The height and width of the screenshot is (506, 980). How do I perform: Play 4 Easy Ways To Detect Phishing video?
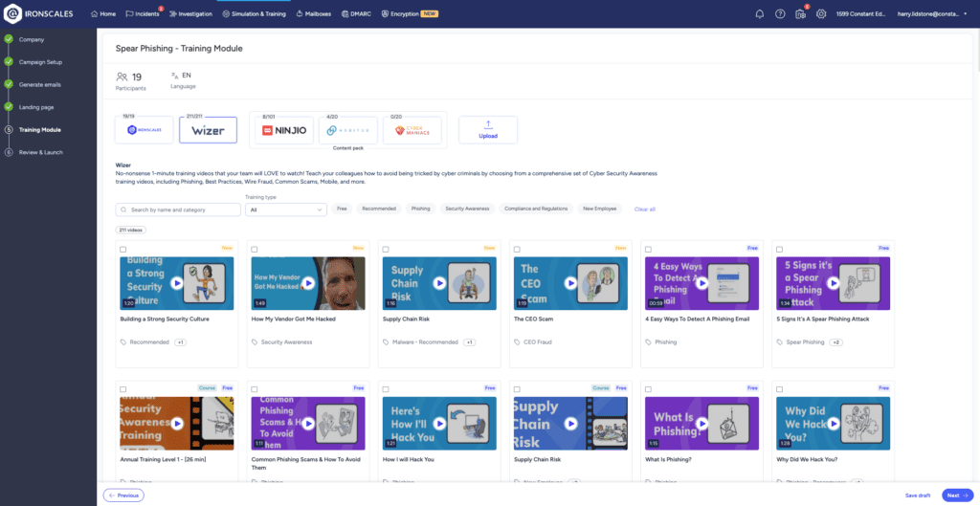click(702, 283)
